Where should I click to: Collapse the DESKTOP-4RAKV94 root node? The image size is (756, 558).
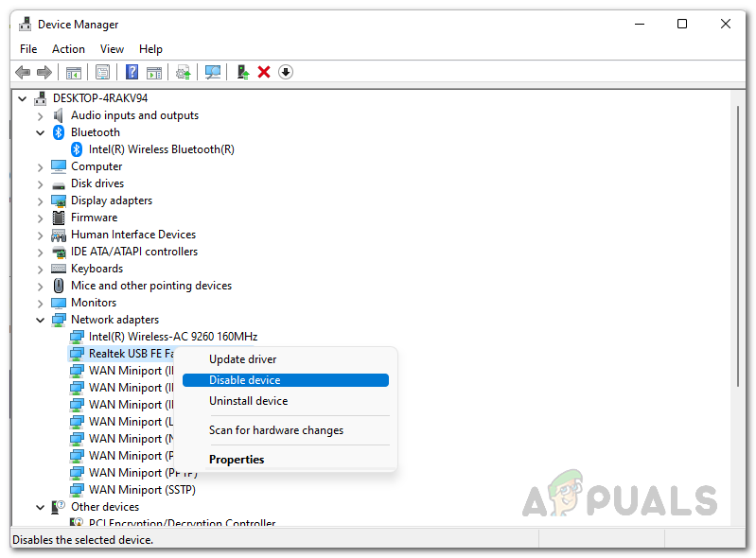[x=22, y=98]
